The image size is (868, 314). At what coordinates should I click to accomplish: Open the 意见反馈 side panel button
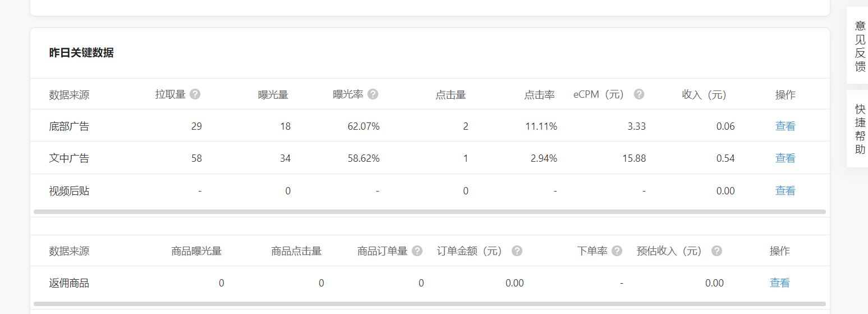860,46
